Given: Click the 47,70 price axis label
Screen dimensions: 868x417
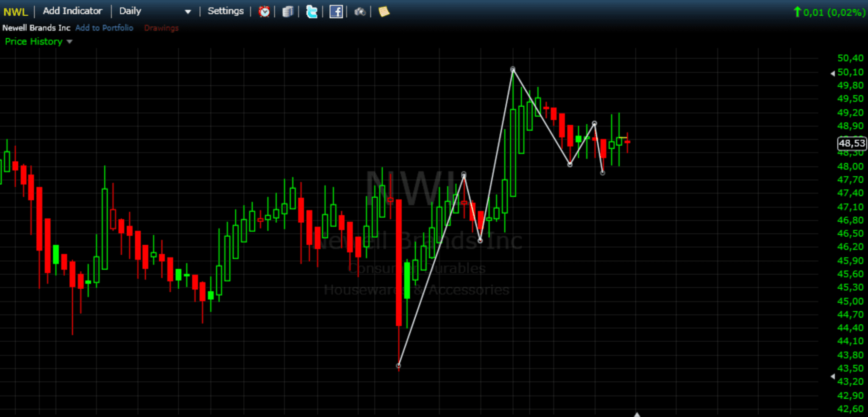Looking at the screenshot, I should pyautogui.click(x=850, y=180).
